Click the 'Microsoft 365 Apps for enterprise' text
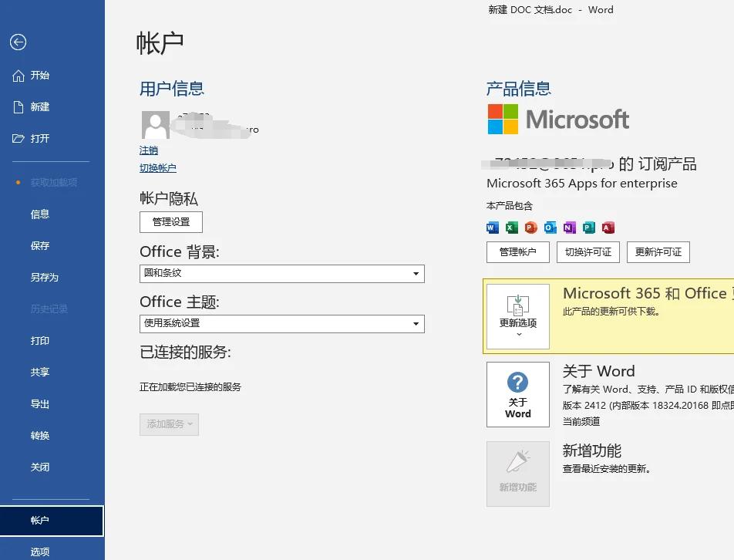This screenshot has height=560, width=734. 582,183
